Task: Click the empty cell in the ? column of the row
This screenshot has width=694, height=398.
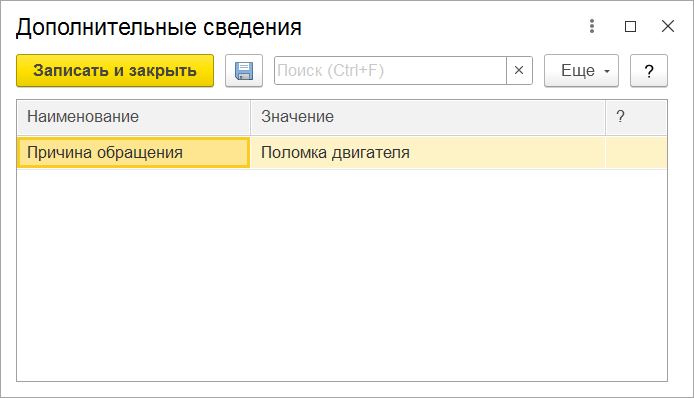Action: 636,153
